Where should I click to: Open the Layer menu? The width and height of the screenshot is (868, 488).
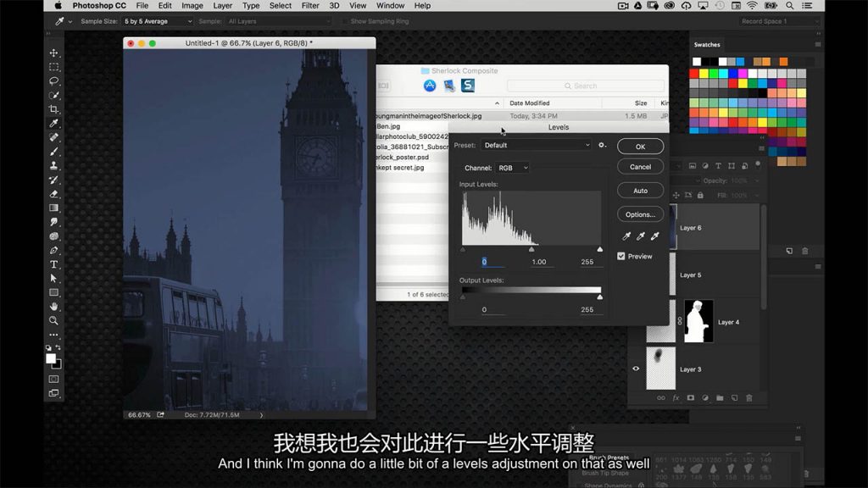(x=223, y=6)
